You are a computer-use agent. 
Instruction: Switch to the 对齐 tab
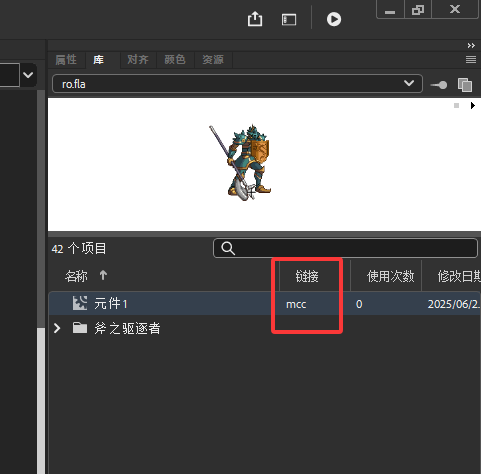click(138, 60)
